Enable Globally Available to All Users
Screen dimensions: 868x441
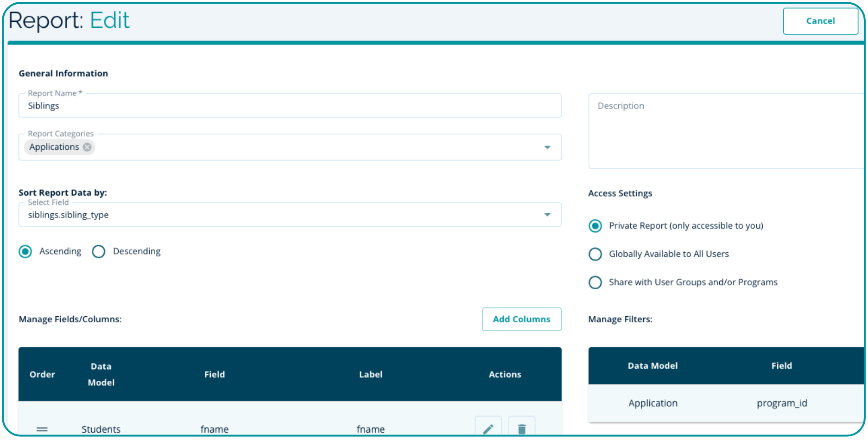click(595, 254)
